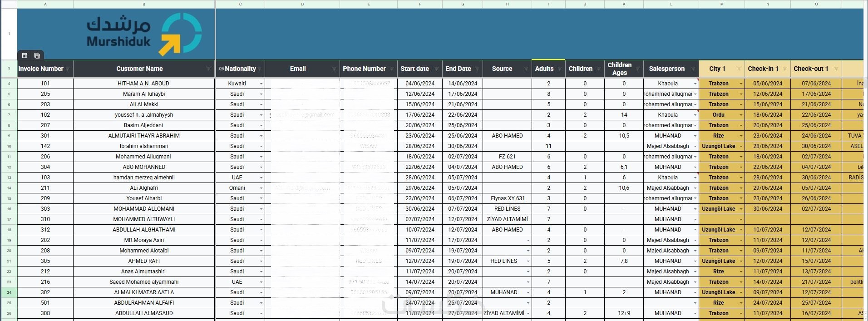The height and width of the screenshot is (321, 868).
Task: Select customer cell MR.Moraya Asiri
Action: (144, 240)
